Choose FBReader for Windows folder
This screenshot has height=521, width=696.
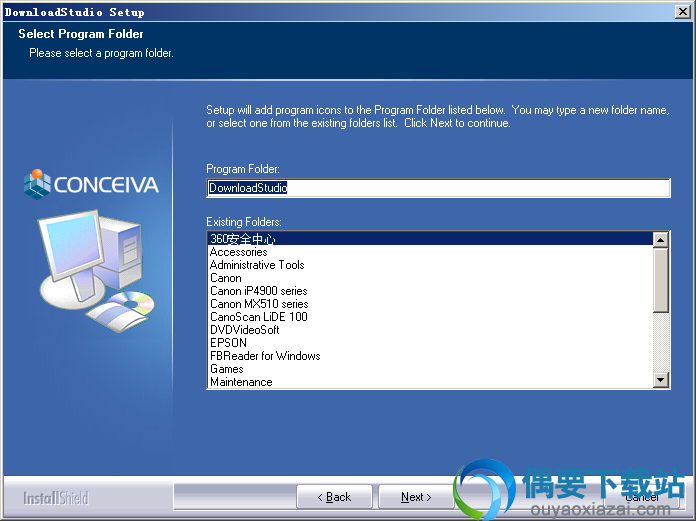430,356
